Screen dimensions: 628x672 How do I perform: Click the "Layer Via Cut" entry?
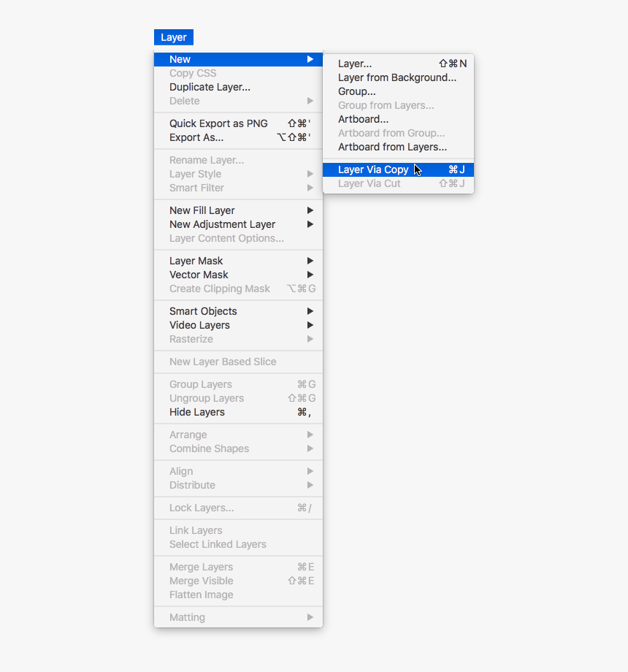[370, 183]
